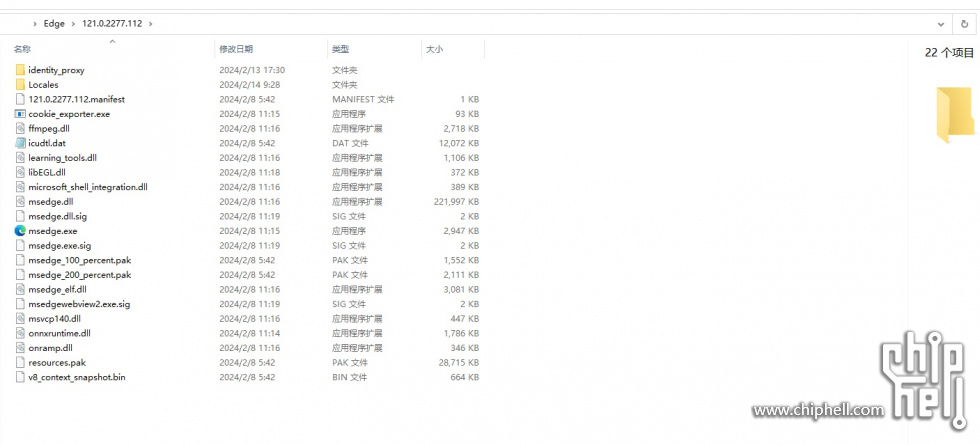Click the Edge breadcrumb in address bar
This screenshot has width=980, height=445.
click(54, 24)
